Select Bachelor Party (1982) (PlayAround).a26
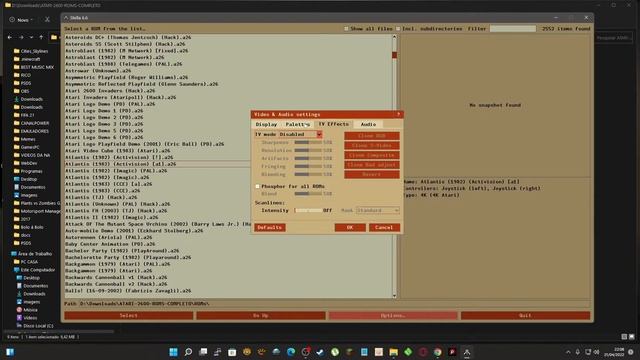 122,251
